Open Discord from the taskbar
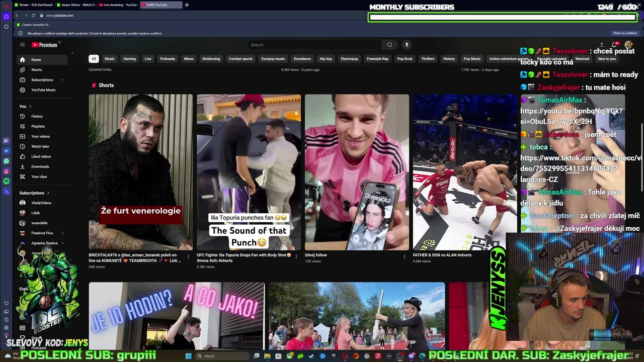The height and width of the screenshot is (362, 644). click(411, 356)
